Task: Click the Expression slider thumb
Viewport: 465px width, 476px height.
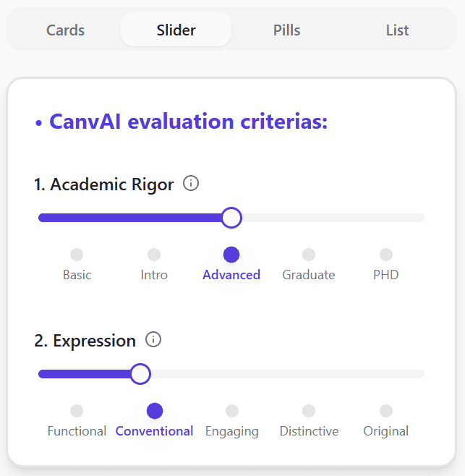Action: (140, 374)
